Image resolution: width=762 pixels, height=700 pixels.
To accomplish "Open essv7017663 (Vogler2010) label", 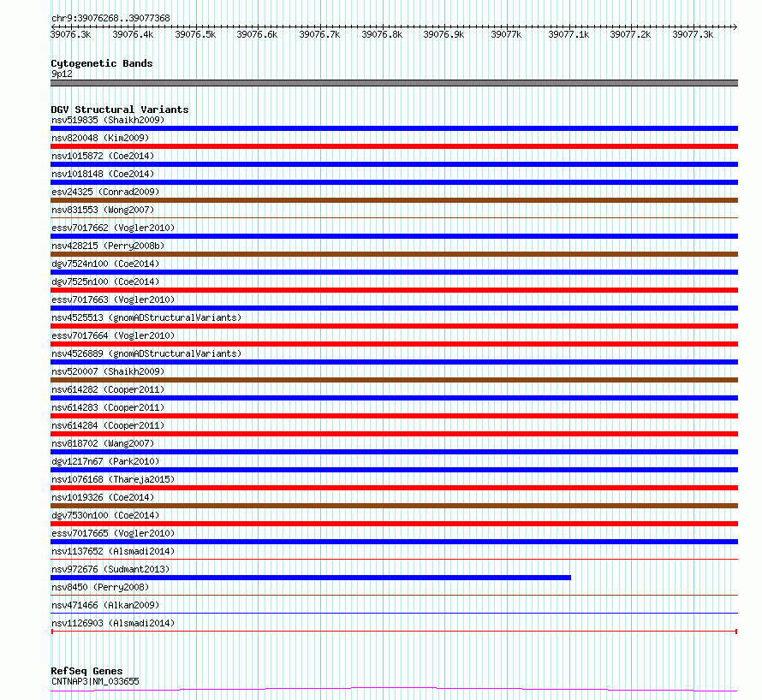I will (113, 300).
